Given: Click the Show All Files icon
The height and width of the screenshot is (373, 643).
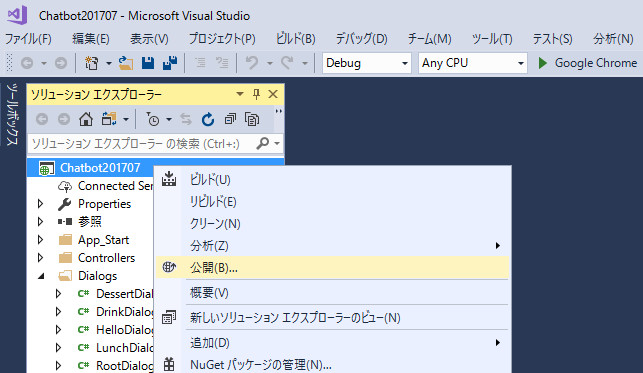Looking at the screenshot, I should tap(252, 119).
